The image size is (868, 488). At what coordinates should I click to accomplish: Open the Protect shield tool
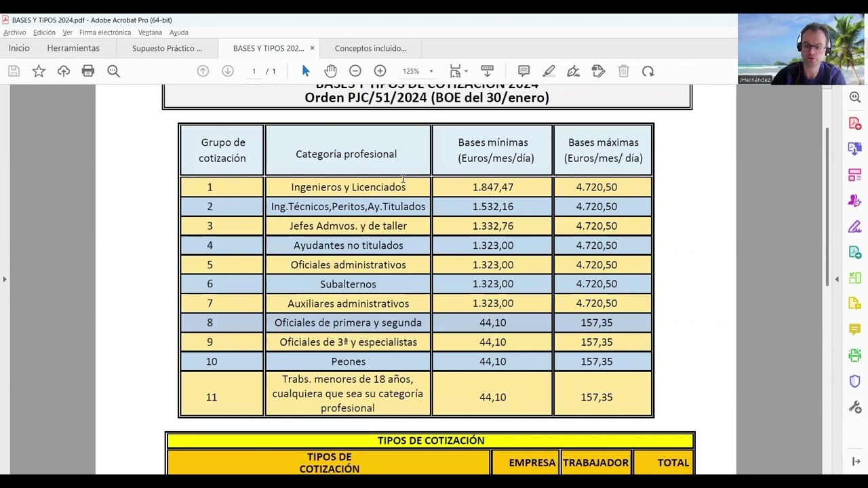pyautogui.click(x=855, y=381)
